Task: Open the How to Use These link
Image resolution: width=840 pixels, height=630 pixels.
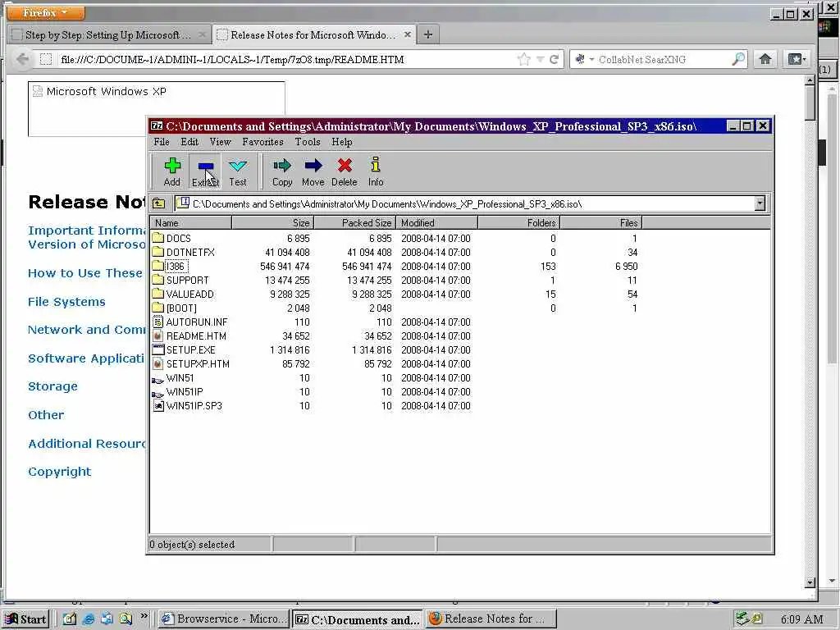Action: pos(85,273)
